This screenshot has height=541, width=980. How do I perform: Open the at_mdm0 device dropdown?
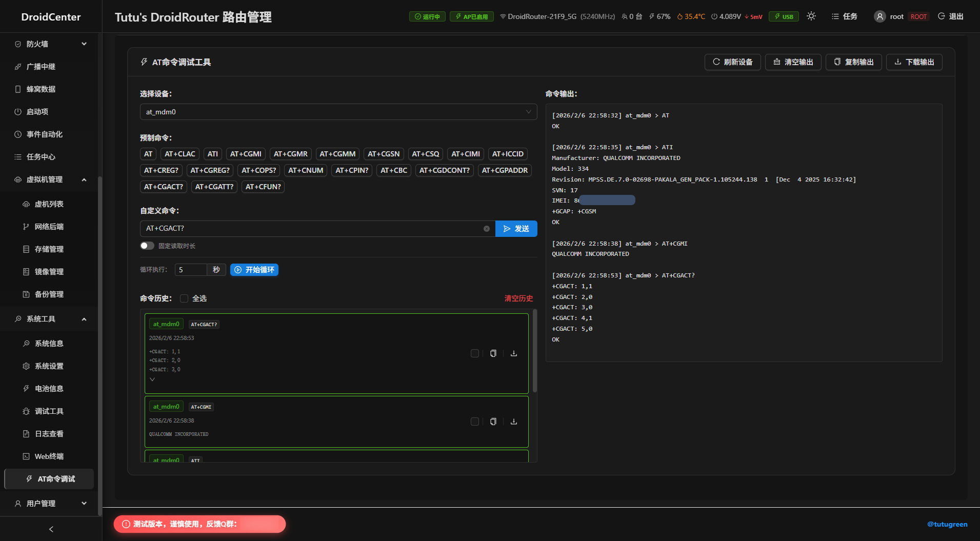[x=338, y=112]
